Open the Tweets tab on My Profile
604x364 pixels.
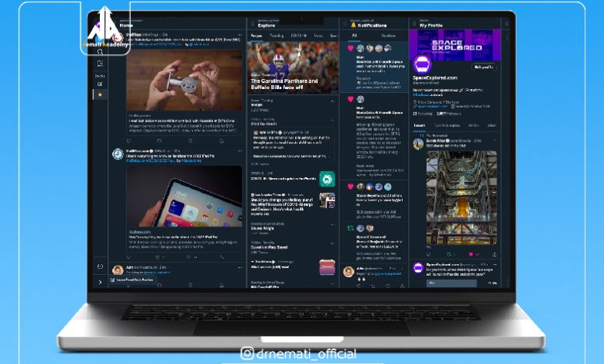point(419,125)
